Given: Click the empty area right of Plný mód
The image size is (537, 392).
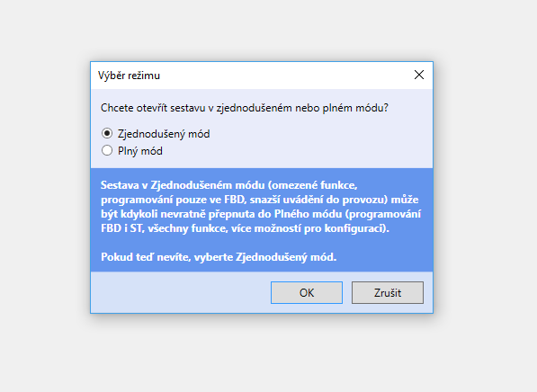Looking at the screenshot, I should point(294,151).
